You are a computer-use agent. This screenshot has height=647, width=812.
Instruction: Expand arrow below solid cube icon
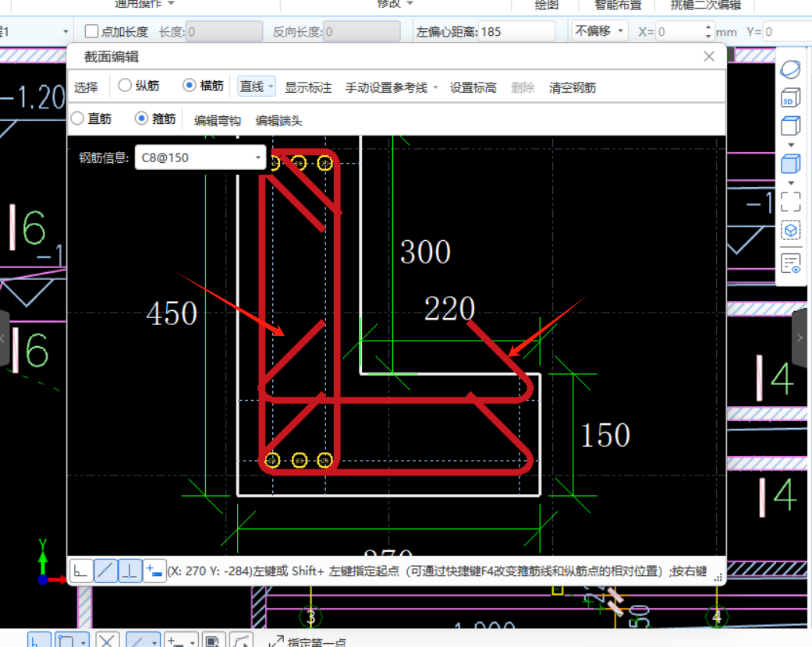tap(791, 182)
